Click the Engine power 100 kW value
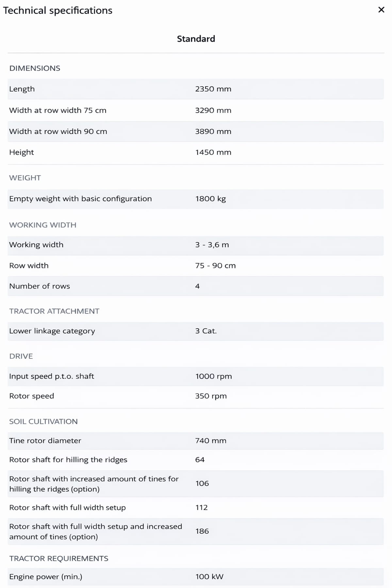 coord(209,577)
